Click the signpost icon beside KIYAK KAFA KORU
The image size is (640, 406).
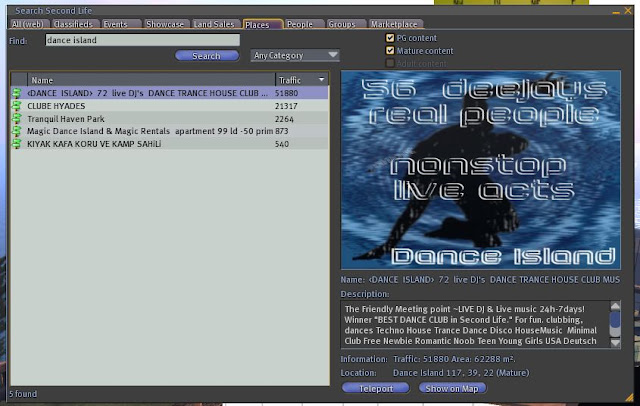(x=17, y=144)
